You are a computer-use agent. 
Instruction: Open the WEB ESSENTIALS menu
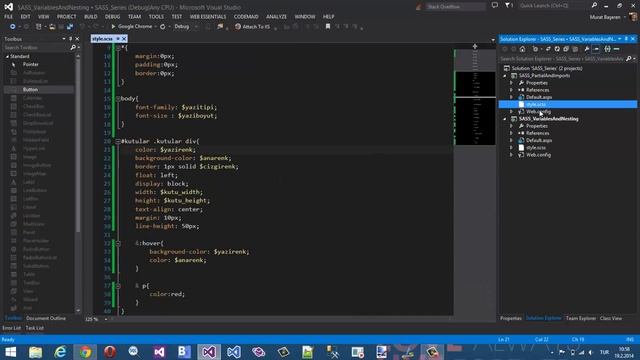click(x=208, y=17)
